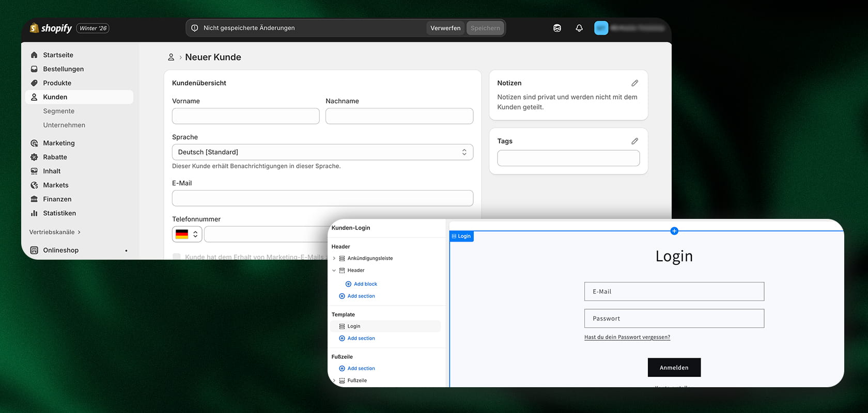Image resolution: width=868 pixels, height=413 pixels.
Task: Expand the Ankündigungsleiste tree item
Action: 334,258
